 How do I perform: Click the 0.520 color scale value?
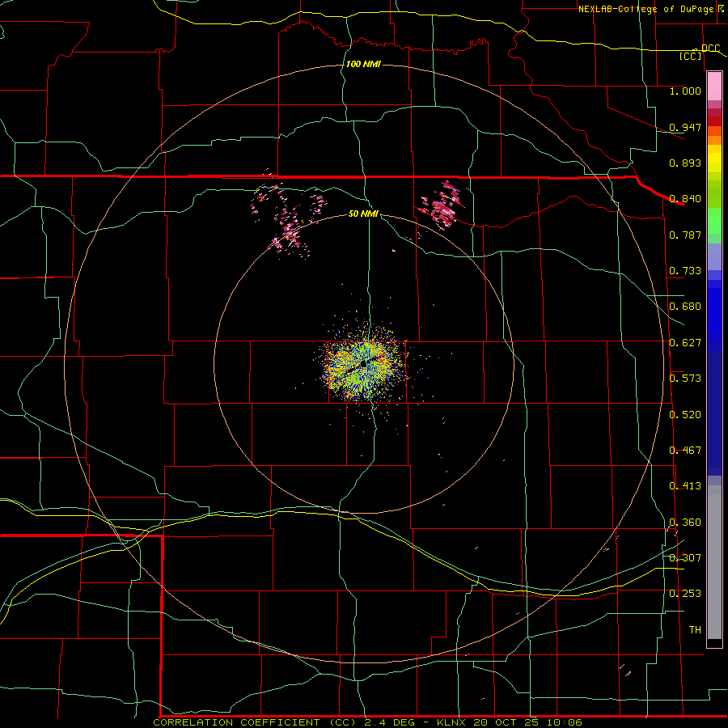tap(685, 415)
